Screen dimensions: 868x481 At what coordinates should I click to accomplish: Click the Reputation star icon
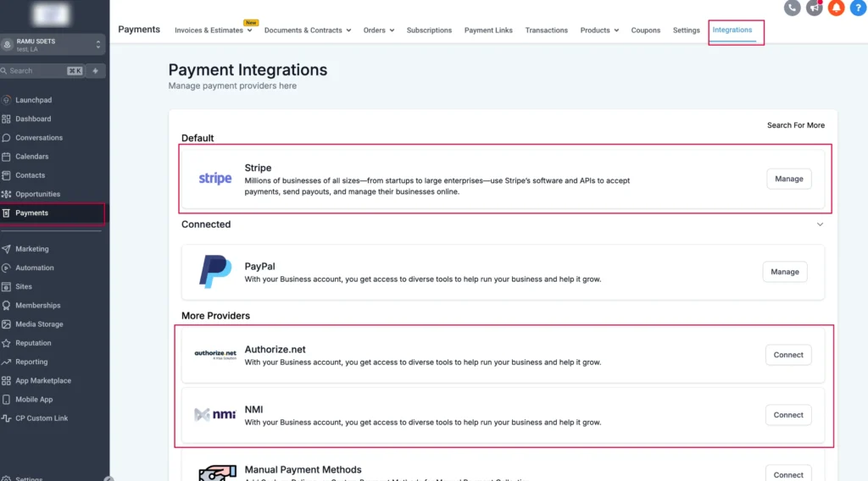[6, 343]
